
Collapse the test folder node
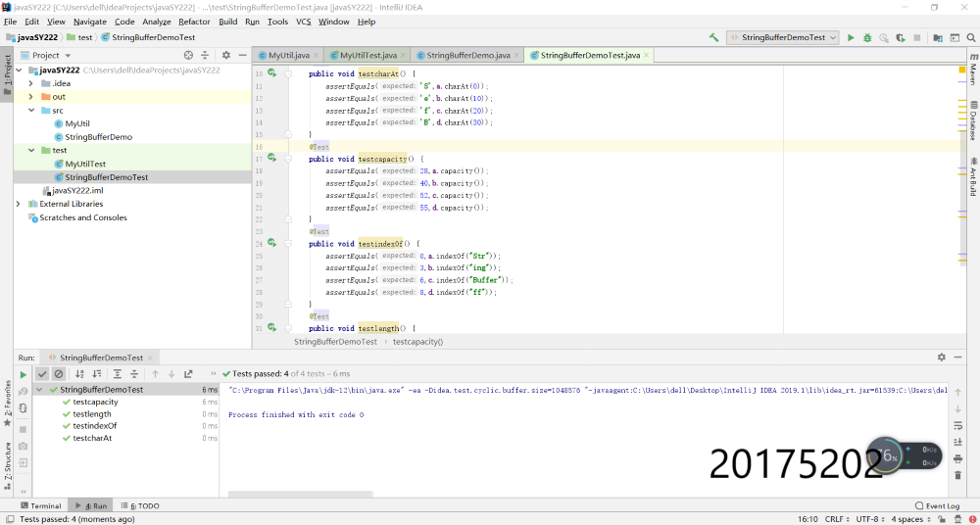pyautogui.click(x=30, y=150)
